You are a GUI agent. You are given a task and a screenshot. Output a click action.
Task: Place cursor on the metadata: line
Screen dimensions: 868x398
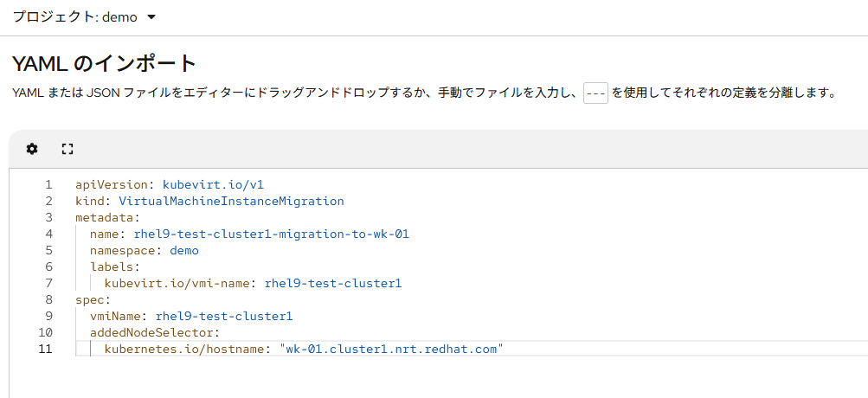tap(107, 217)
